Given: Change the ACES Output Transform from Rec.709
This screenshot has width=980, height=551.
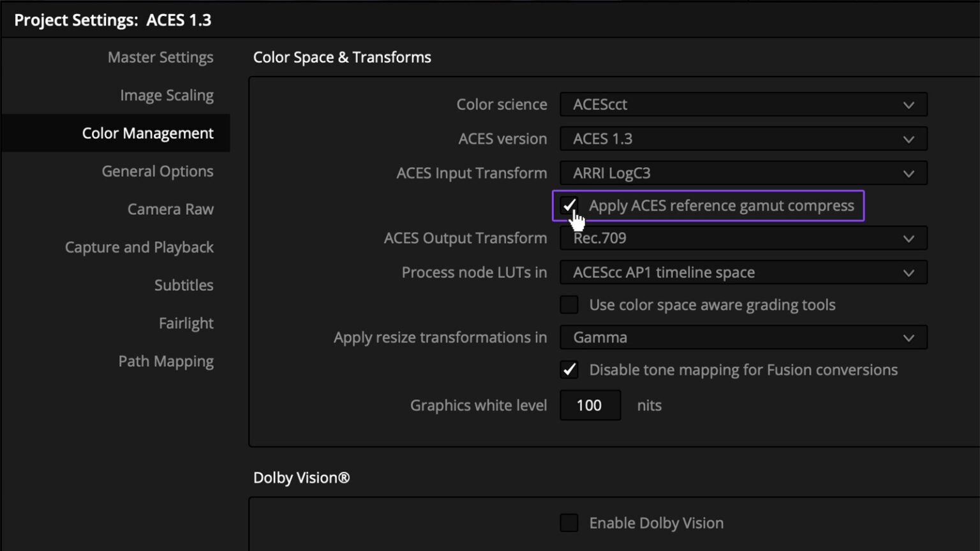Looking at the screenshot, I should coord(743,238).
